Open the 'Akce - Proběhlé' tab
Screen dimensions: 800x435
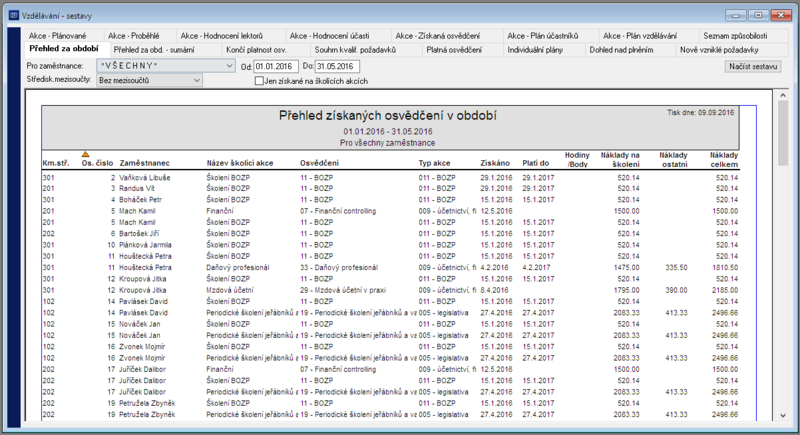[134, 36]
